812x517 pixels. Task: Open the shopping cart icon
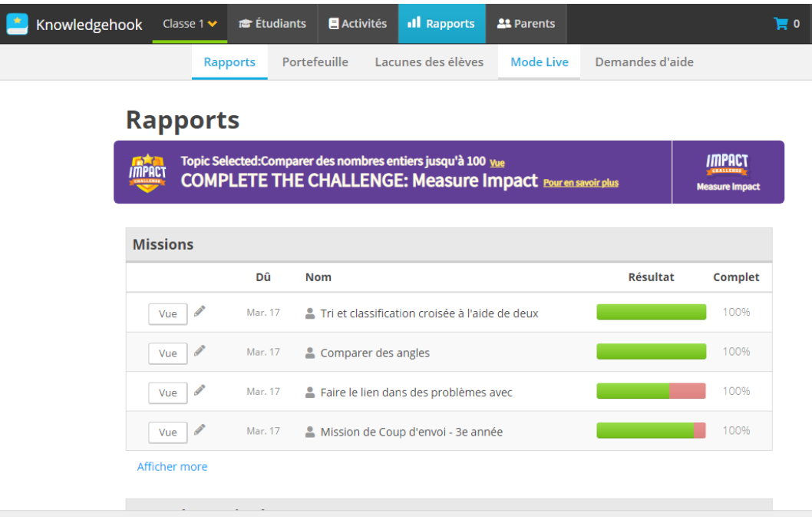pyautogui.click(x=781, y=23)
